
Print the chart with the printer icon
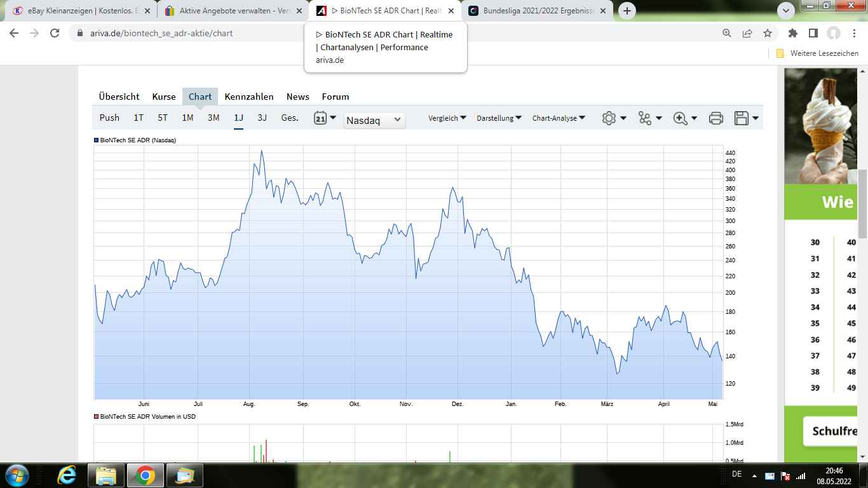click(716, 118)
